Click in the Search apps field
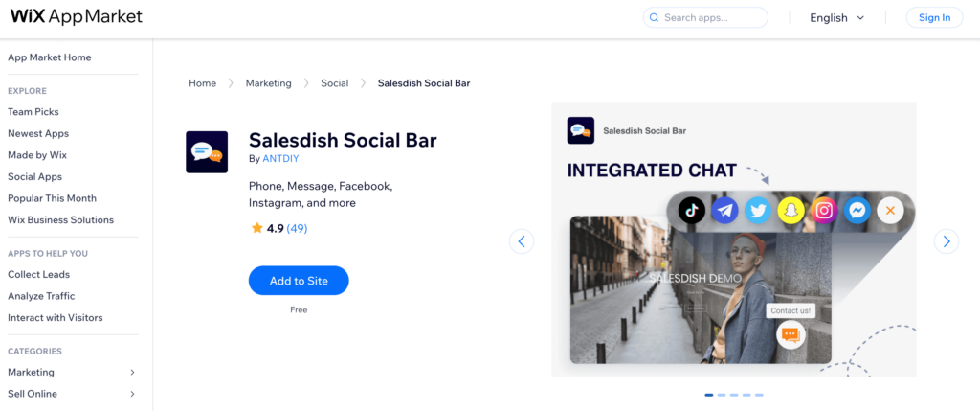Viewport: 980px width, 411px height. point(705,17)
